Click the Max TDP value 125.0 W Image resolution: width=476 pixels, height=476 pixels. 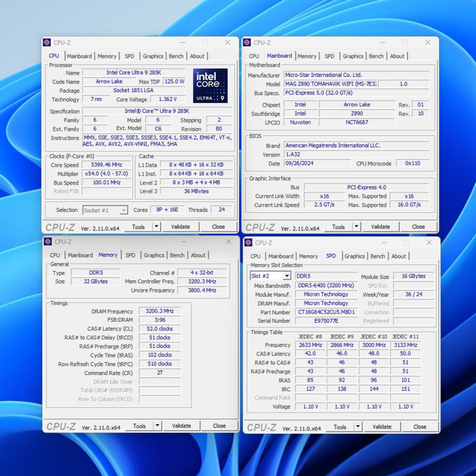[174, 81]
